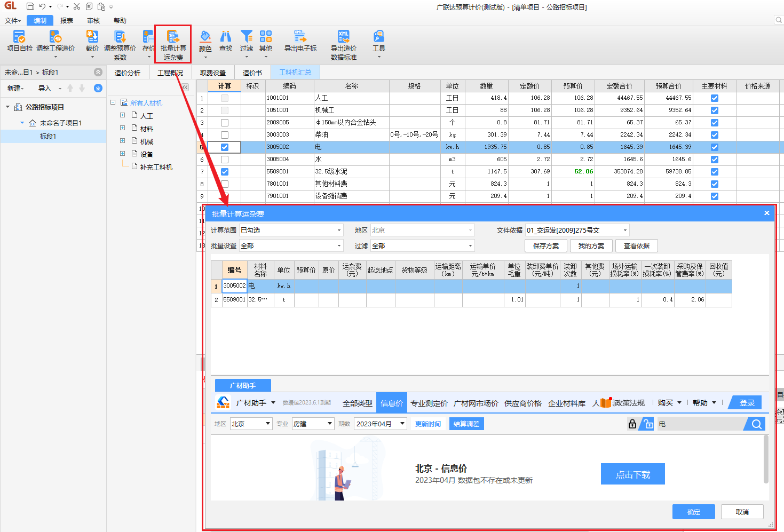Switch to the 报表 ribbon tab
The height and width of the screenshot is (532, 784).
click(67, 21)
